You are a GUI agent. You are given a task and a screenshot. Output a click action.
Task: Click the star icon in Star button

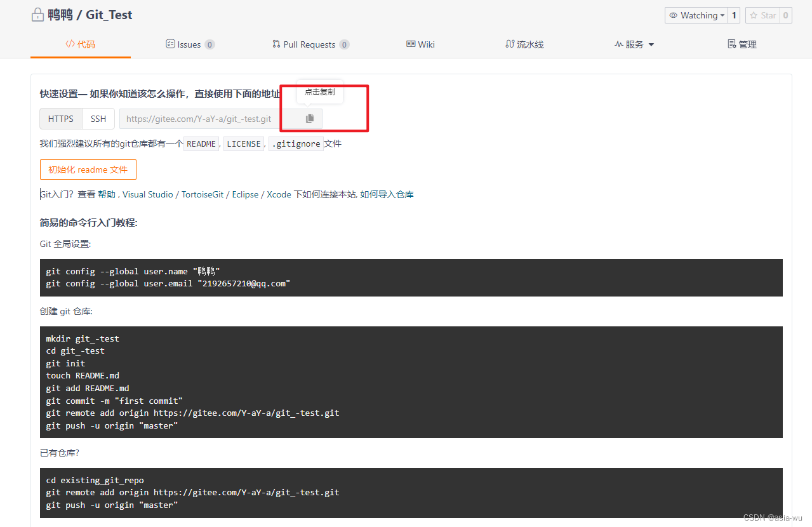754,15
